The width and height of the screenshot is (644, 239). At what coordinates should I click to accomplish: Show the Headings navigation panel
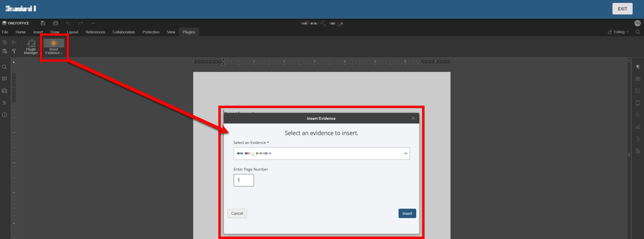pyautogui.click(x=4, y=103)
